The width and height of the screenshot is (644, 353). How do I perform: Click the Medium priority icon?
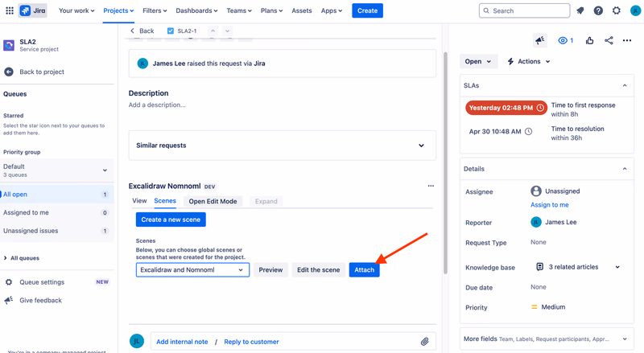point(535,307)
